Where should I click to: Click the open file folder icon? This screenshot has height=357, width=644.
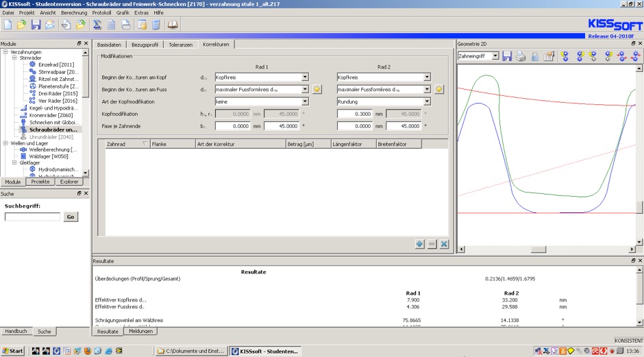point(21,25)
